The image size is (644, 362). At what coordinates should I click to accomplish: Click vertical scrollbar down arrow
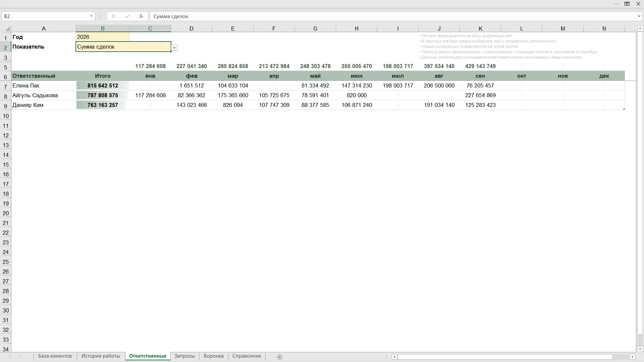(640, 349)
